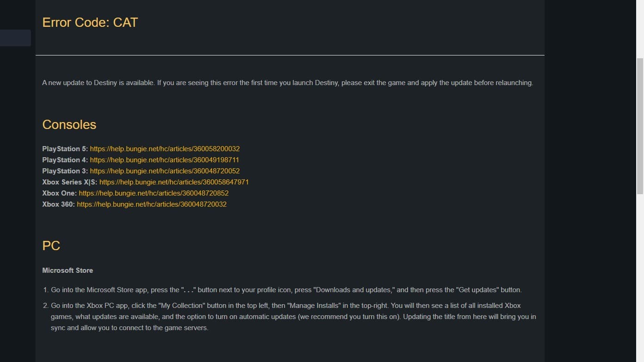
Task: Click the bold 'PlayStation 5:' label
Action: pyautogui.click(x=65, y=149)
